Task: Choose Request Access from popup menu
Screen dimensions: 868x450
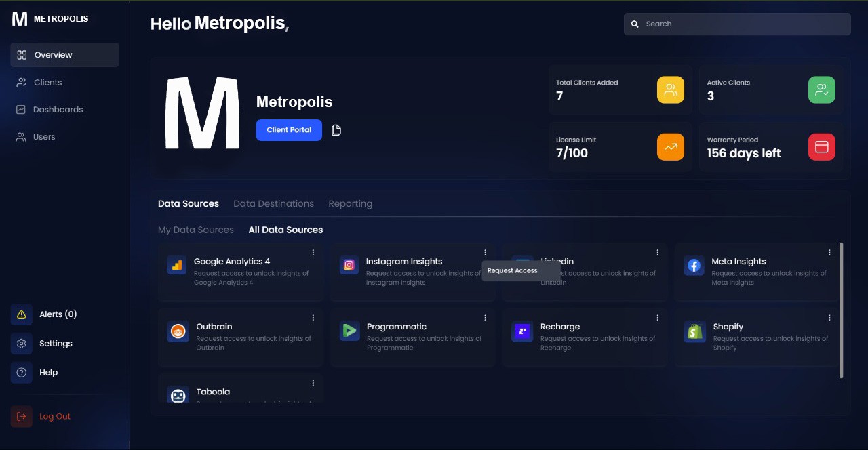Action: 521,270
